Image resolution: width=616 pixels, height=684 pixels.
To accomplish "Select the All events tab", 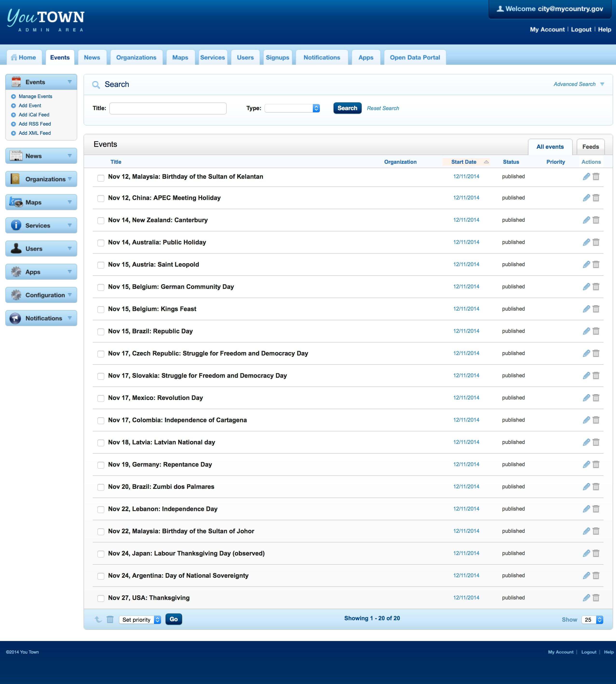I will 550,147.
